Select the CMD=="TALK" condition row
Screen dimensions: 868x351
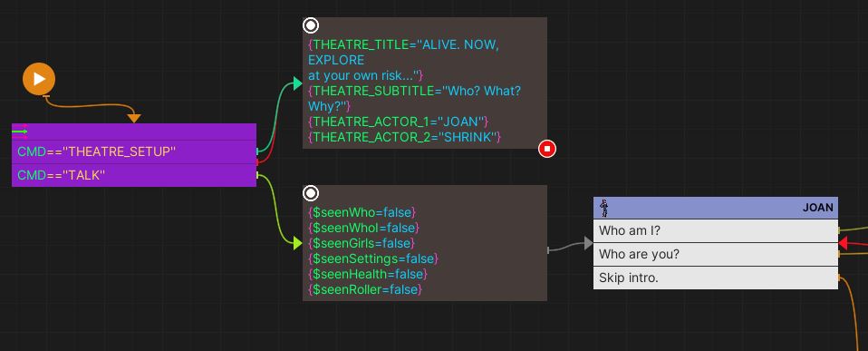(134, 175)
